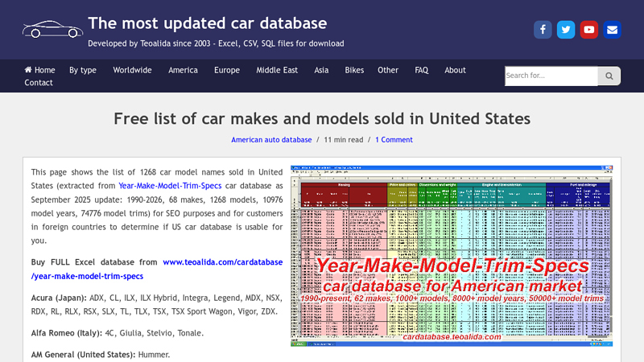Viewport: 644px width, 362px height.
Task: Open the Worldwide menu
Action: coord(132,70)
